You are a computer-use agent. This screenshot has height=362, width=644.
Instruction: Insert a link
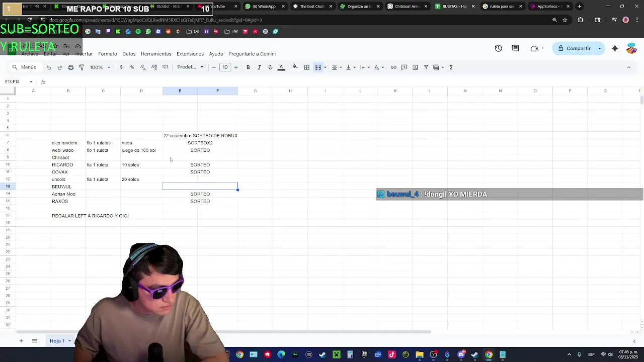point(393,67)
